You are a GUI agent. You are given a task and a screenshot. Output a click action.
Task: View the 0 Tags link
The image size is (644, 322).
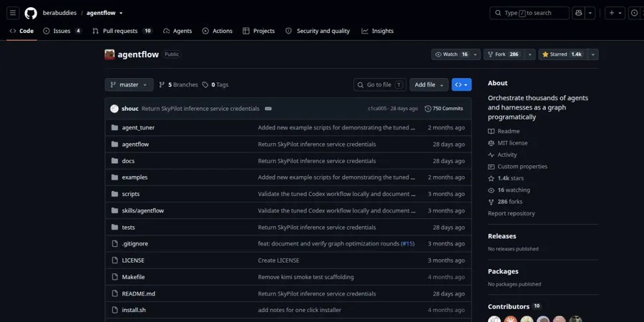[x=215, y=84]
